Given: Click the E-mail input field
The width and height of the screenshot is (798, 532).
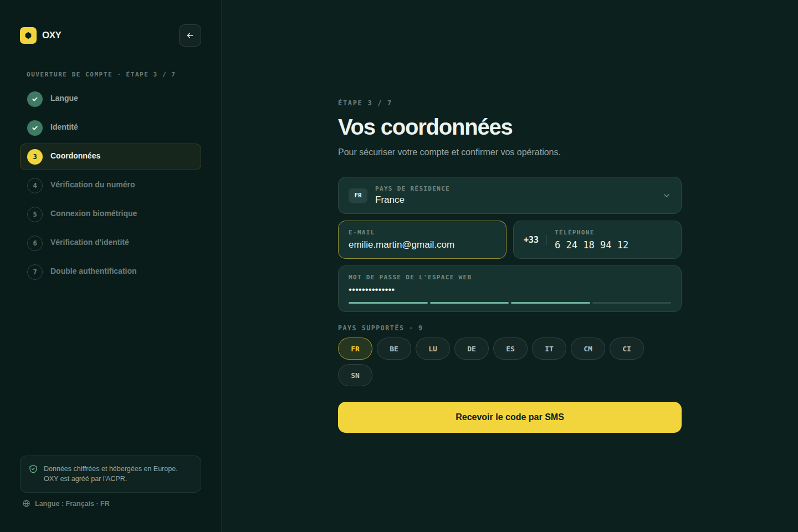Looking at the screenshot, I should click(x=422, y=240).
